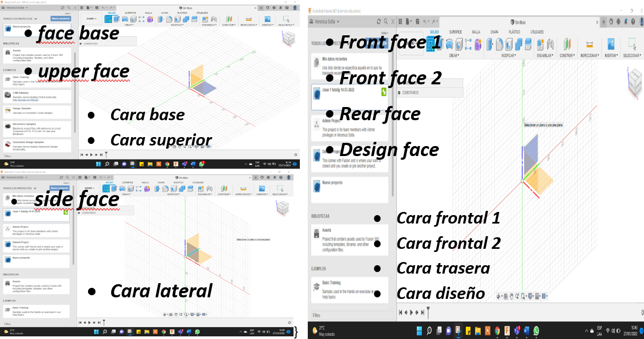
Task: Click Measure ruler icon under Inspeccionar, right window
Action: 590,44
